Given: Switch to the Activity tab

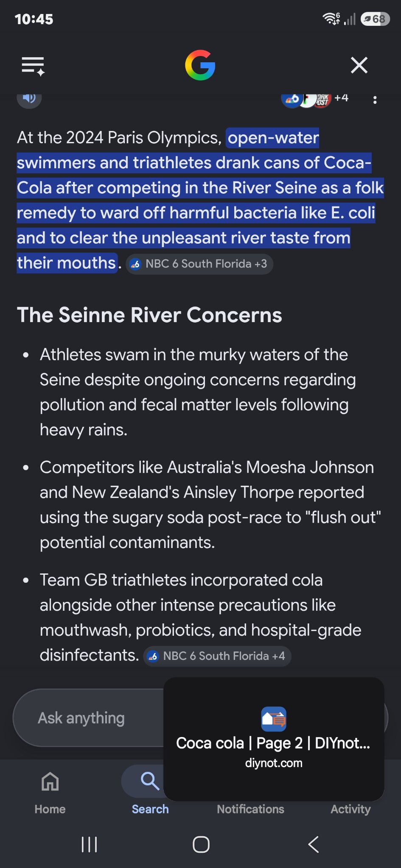Looking at the screenshot, I should [351, 809].
